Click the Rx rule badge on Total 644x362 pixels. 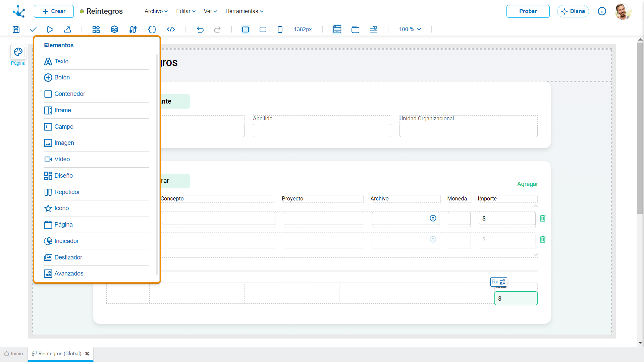498,282
